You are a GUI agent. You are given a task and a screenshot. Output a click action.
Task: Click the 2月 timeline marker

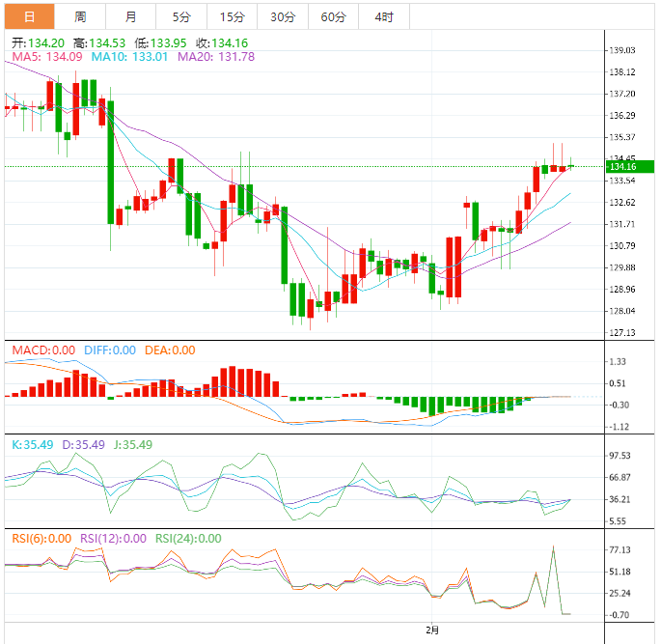pyautogui.click(x=432, y=630)
